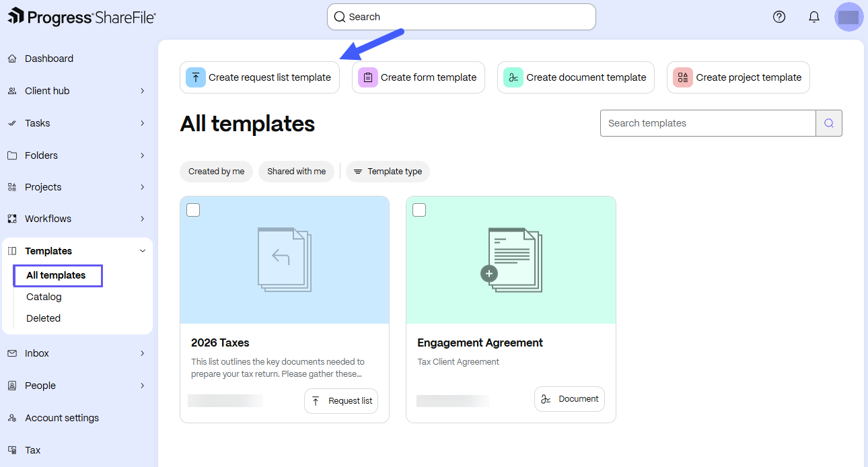
Task: Click the All templates page heading
Action: tap(248, 124)
